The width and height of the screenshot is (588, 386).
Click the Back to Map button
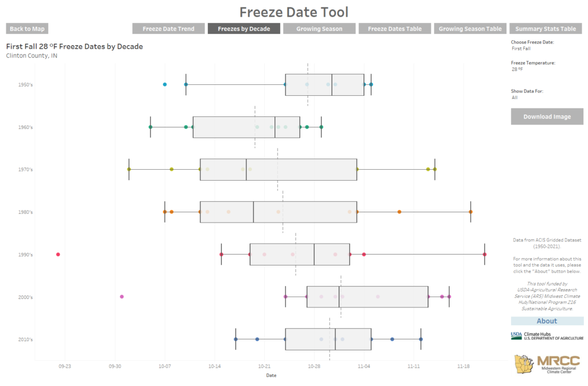[x=26, y=28]
